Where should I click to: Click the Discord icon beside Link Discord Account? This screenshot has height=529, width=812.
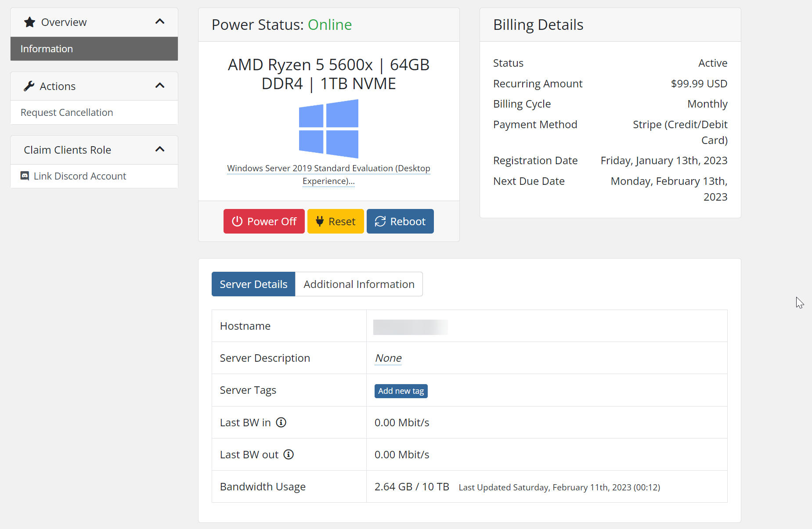pyautogui.click(x=25, y=176)
